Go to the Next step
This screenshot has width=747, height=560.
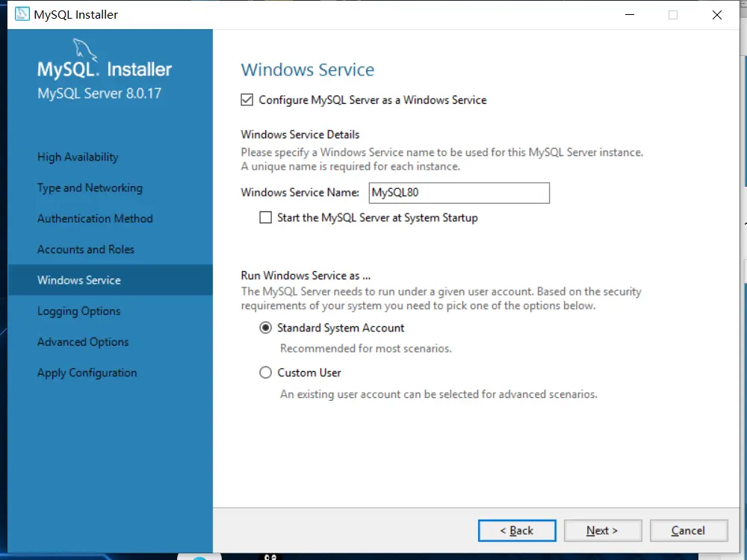click(x=603, y=530)
